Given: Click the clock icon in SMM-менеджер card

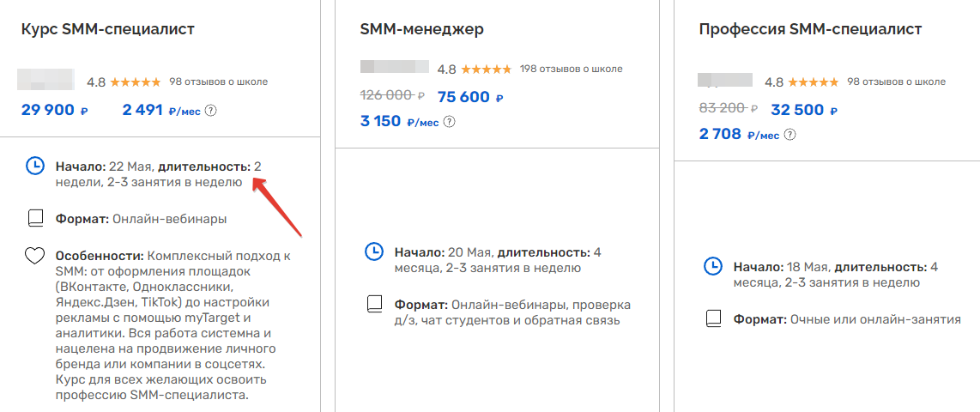Looking at the screenshot, I should pos(374,252).
